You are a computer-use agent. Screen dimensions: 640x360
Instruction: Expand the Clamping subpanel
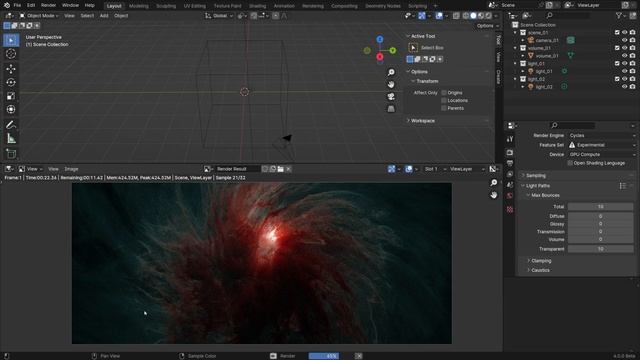541,261
